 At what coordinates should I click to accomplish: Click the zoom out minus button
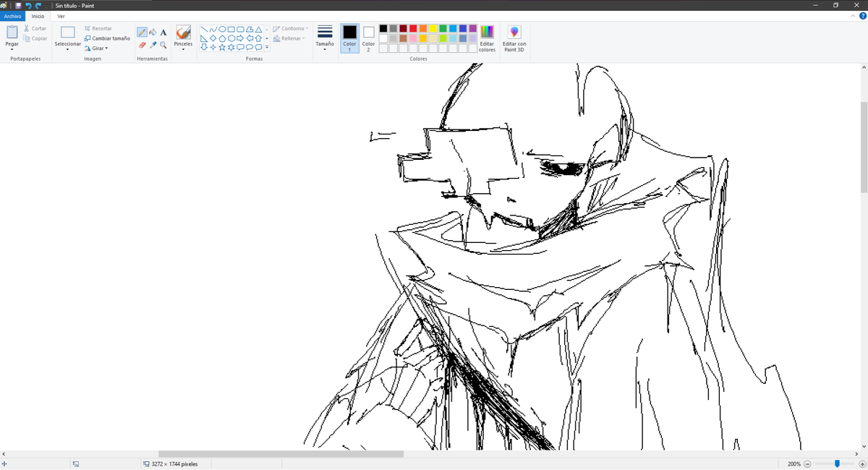pyautogui.click(x=807, y=464)
